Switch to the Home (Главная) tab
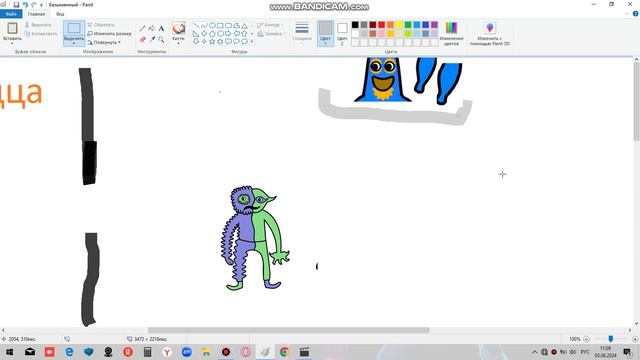 (36, 14)
